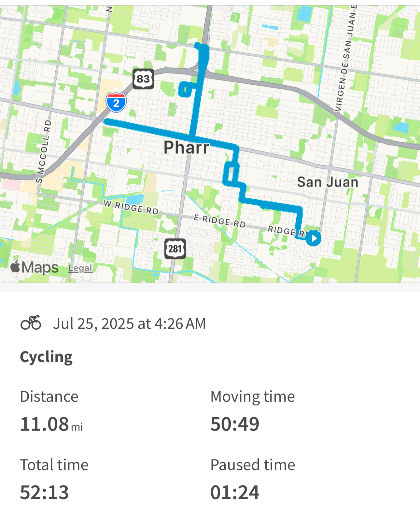Click the Jul 25, 2025 date text
The height and width of the screenshot is (525, 420).
(x=129, y=324)
